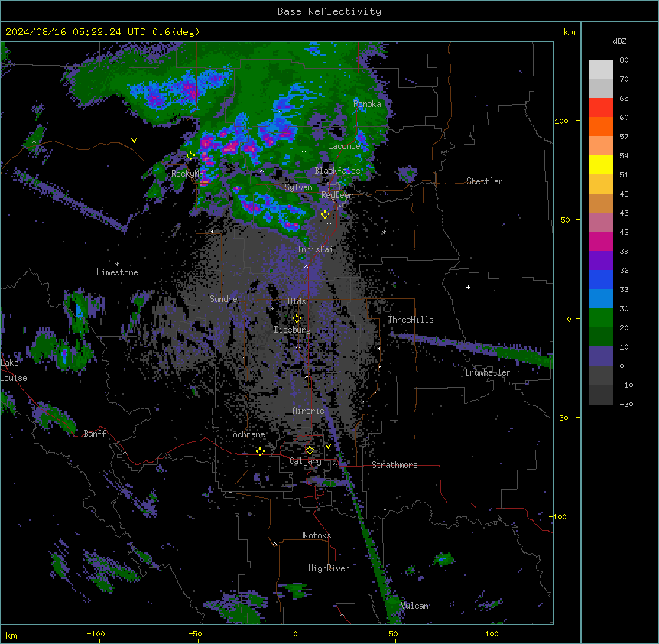Click the Didsbury town label

tap(293, 330)
